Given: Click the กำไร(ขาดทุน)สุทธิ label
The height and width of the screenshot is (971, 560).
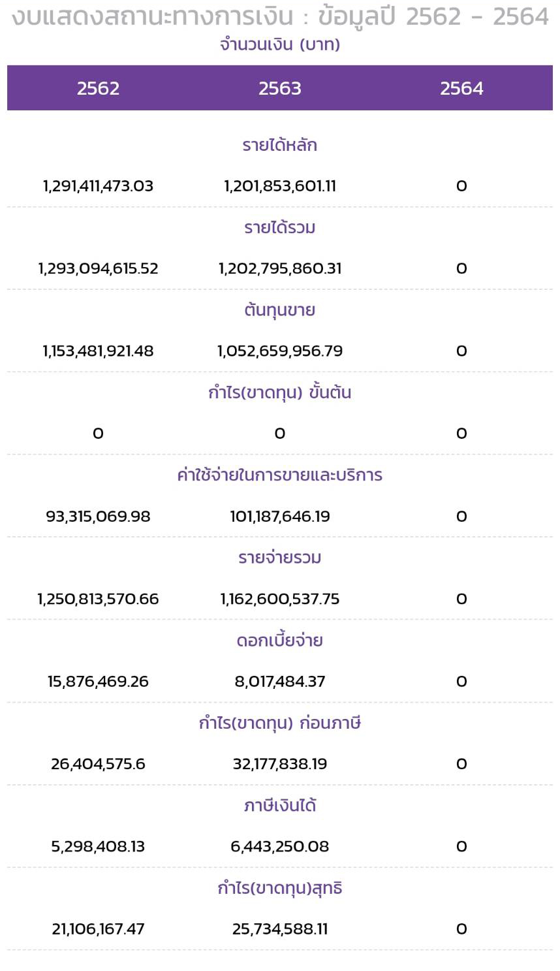Looking at the screenshot, I should (279, 888).
